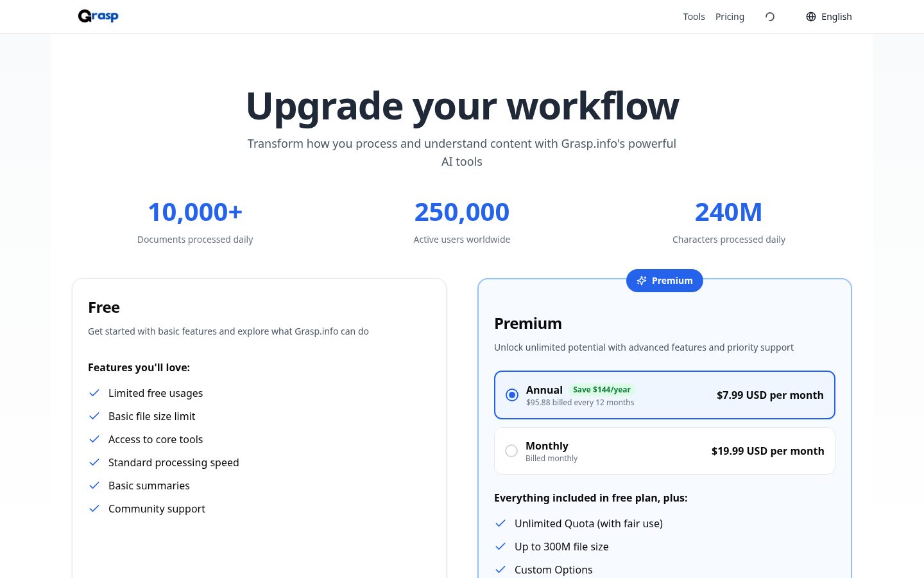Image resolution: width=924 pixels, height=578 pixels.
Task: Open the Tools menu link
Action: tap(694, 17)
